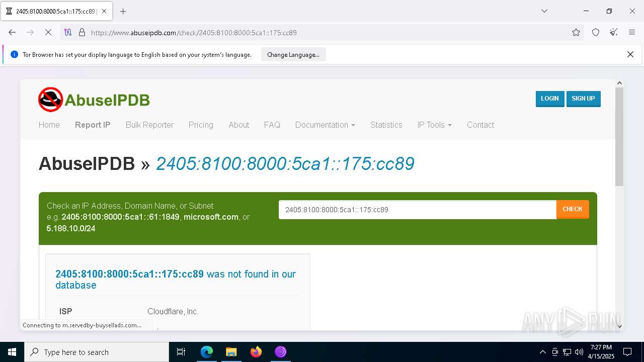Show hidden system tray icons
Viewport: 644px width, 362px height.
[542, 352]
